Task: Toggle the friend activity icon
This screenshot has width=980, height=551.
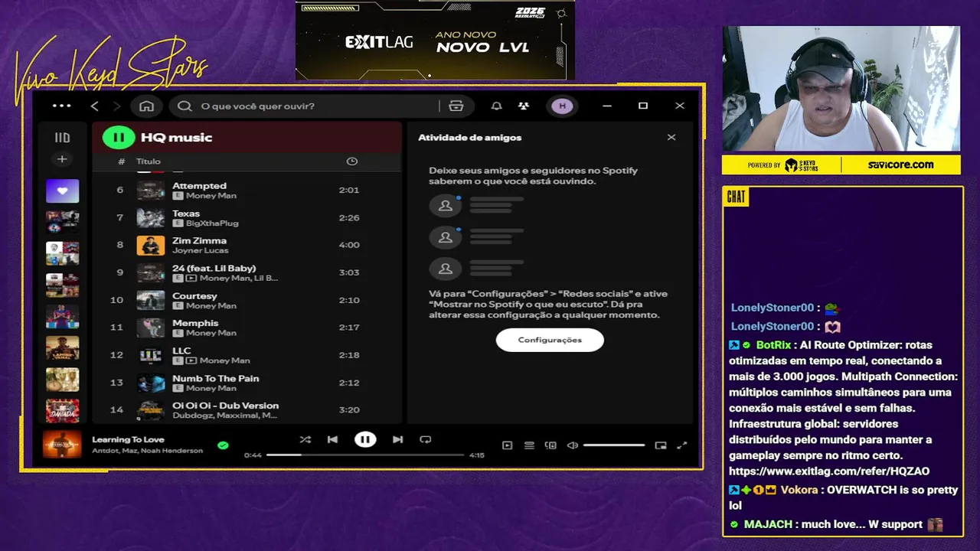Action: 524,106
